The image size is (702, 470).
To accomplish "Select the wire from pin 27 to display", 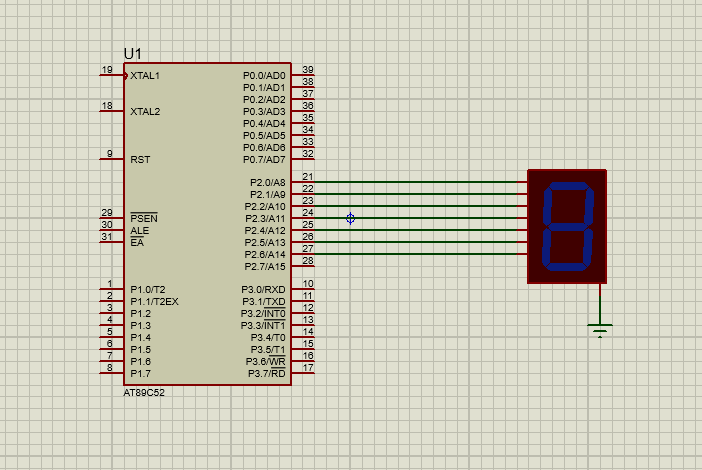I will [x=415, y=254].
